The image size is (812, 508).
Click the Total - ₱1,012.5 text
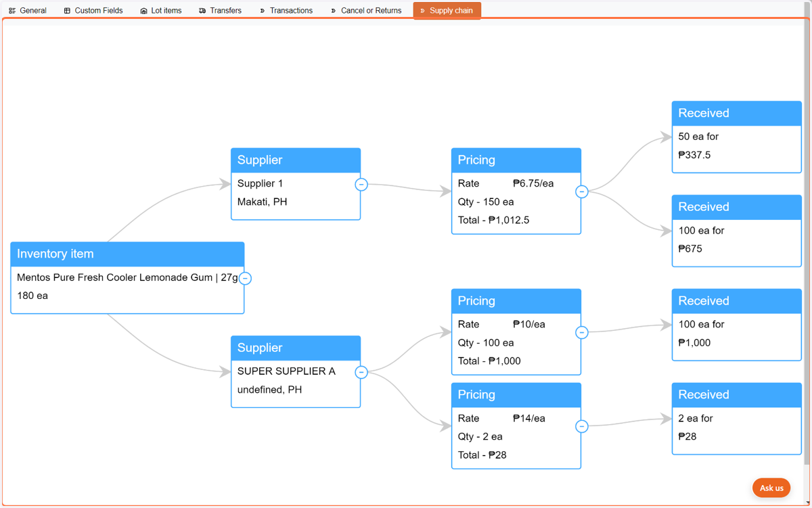(x=494, y=220)
